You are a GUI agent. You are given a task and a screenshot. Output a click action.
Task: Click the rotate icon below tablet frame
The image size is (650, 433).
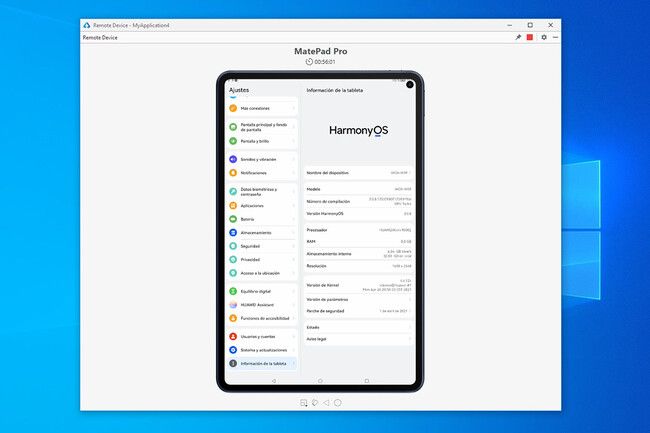315,403
